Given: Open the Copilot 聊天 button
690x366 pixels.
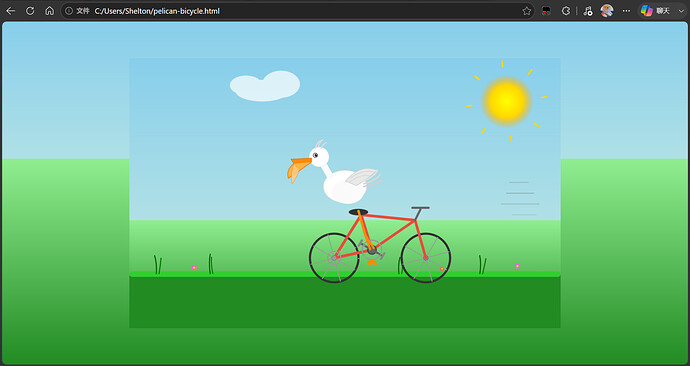Looking at the screenshot, I should [x=656, y=11].
